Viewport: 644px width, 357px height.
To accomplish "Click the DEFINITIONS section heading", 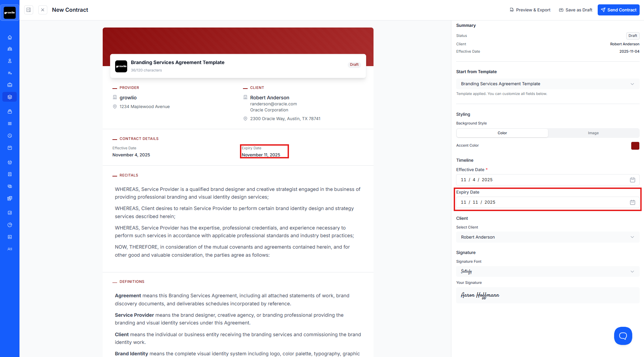I will click(132, 282).
